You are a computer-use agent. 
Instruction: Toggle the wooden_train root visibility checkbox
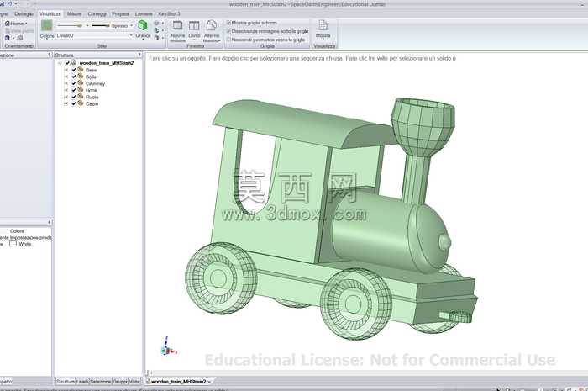point(67,63)
